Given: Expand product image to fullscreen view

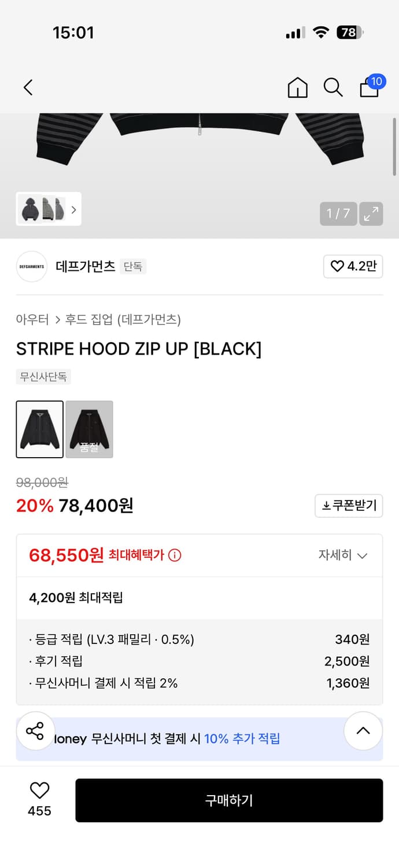Looking at the screenshot, I should point(371,214).
